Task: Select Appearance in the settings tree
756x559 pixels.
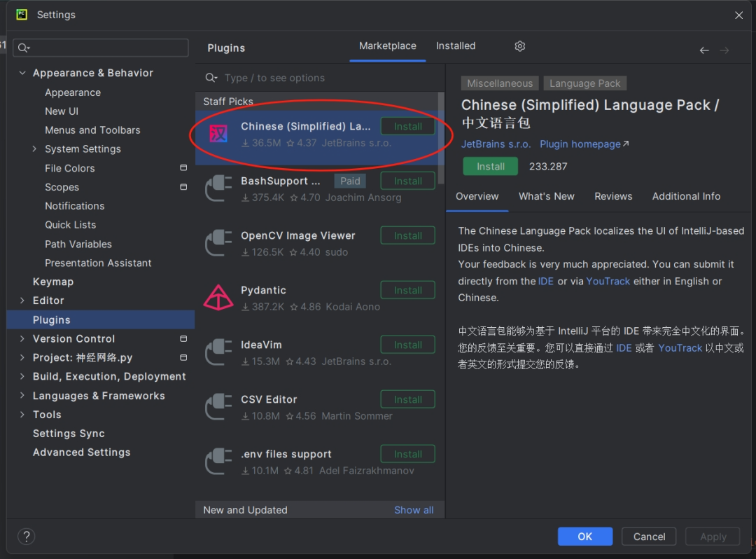Action: (x=73, y=92)
